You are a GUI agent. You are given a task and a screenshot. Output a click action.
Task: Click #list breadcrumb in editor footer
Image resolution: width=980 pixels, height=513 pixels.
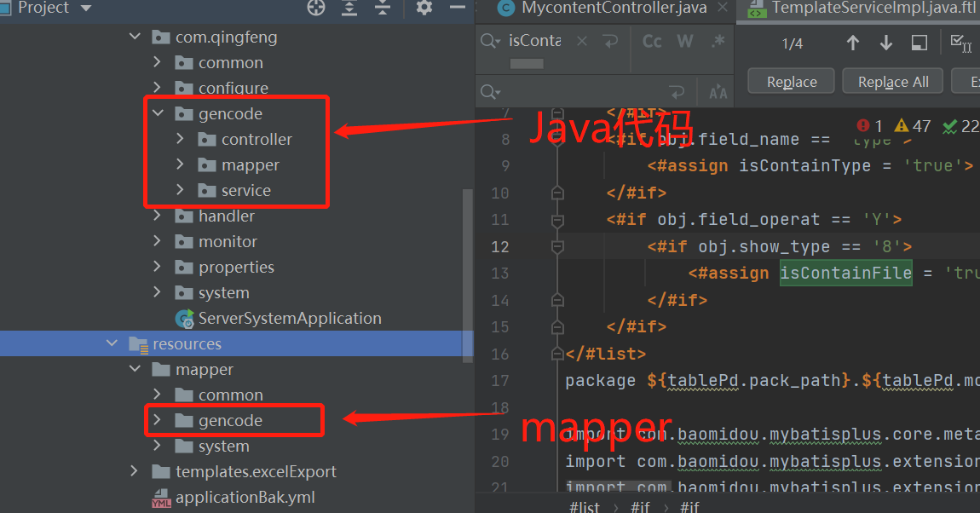click(x=585, y=507)
